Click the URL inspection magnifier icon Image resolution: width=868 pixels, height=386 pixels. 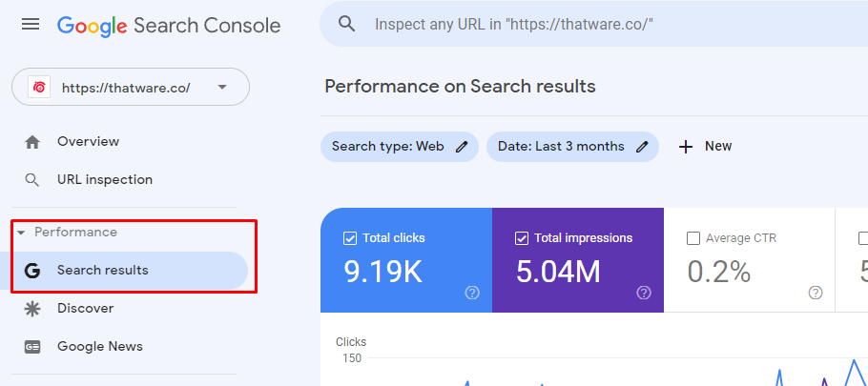tap(32, 180)
